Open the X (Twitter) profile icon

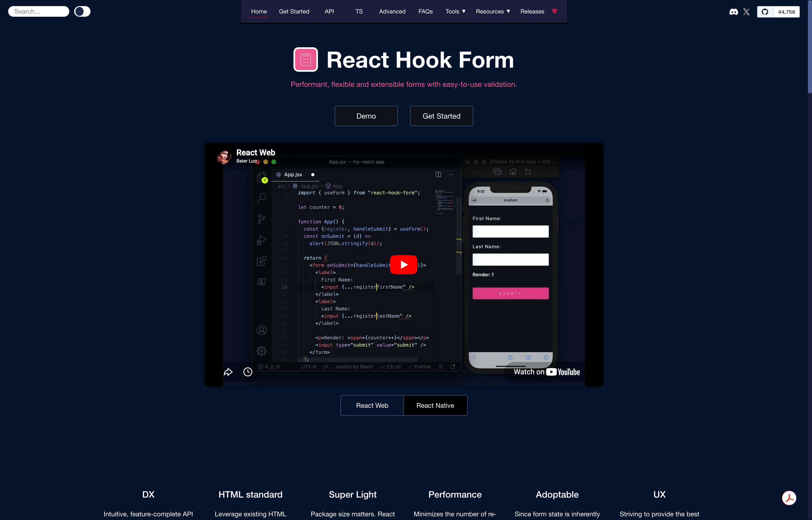click(x=746, y=12)
